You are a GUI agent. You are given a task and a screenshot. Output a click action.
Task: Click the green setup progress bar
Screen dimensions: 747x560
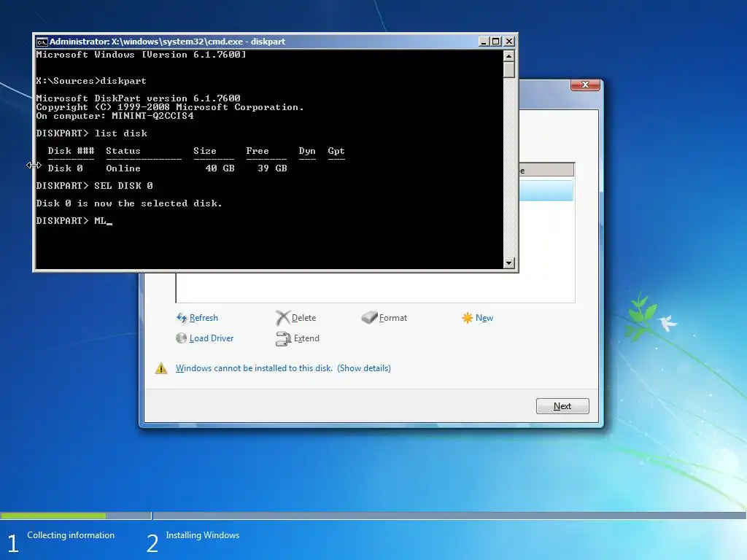[x=53, y=516]
